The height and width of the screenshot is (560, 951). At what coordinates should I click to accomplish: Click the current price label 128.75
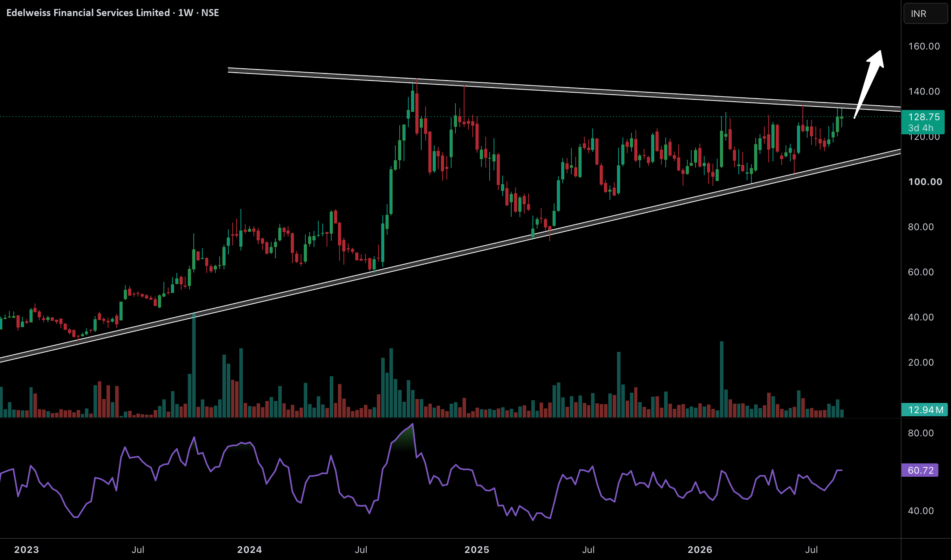point(924,117)
